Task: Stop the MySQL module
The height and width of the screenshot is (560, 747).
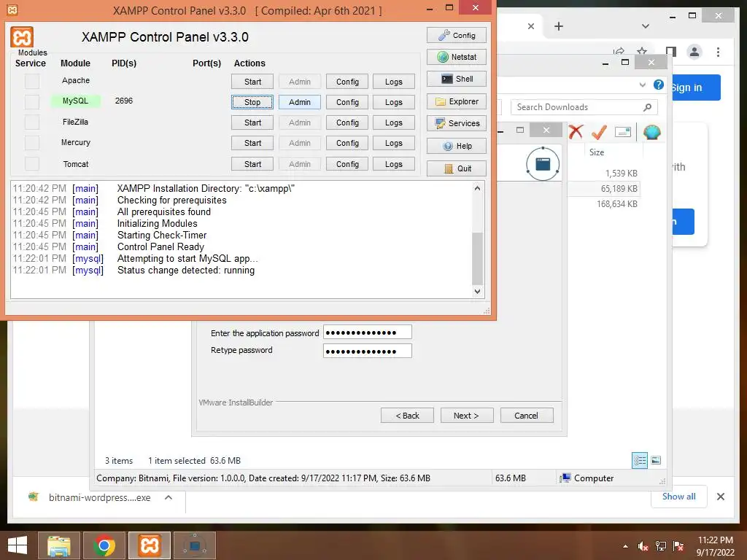Action: coord(252,102)
